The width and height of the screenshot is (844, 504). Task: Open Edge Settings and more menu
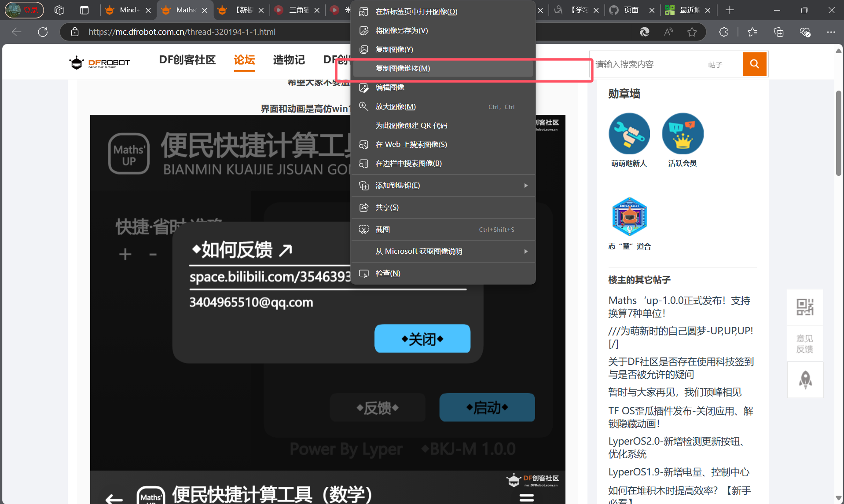831,32
